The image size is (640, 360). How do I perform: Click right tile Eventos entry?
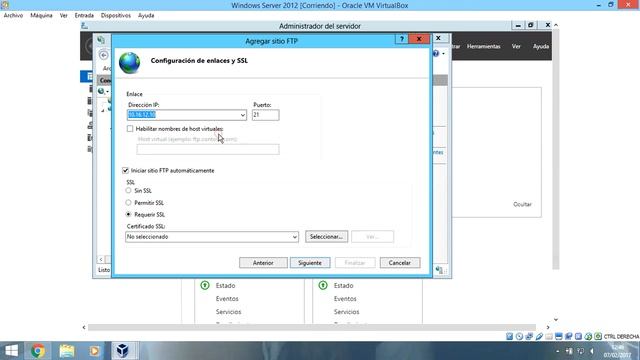345,299
